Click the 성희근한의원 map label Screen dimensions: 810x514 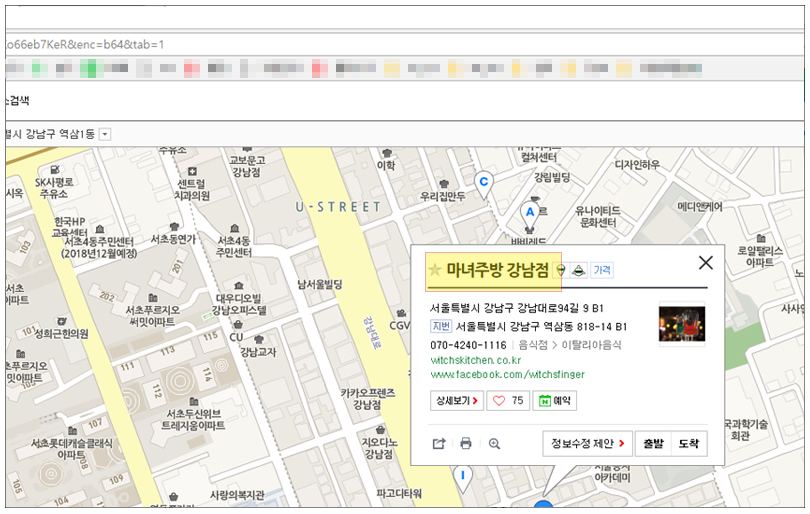[61, 334]
